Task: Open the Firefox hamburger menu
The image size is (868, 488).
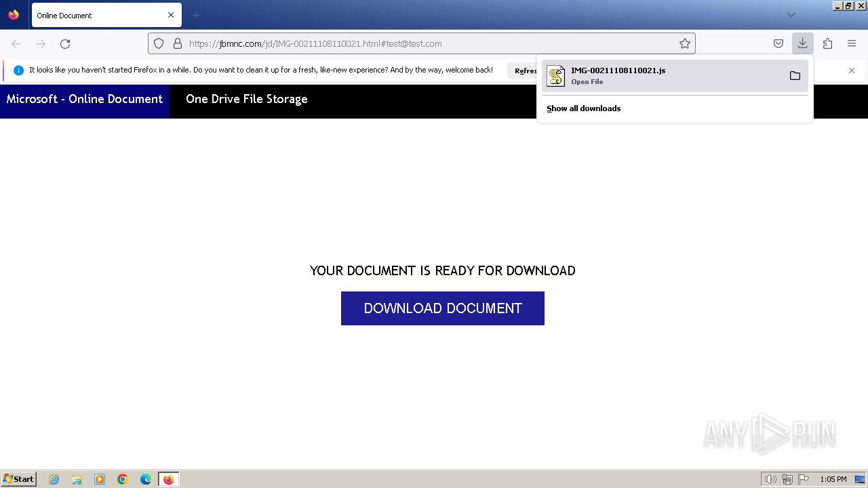Action: tap(852, 43)
